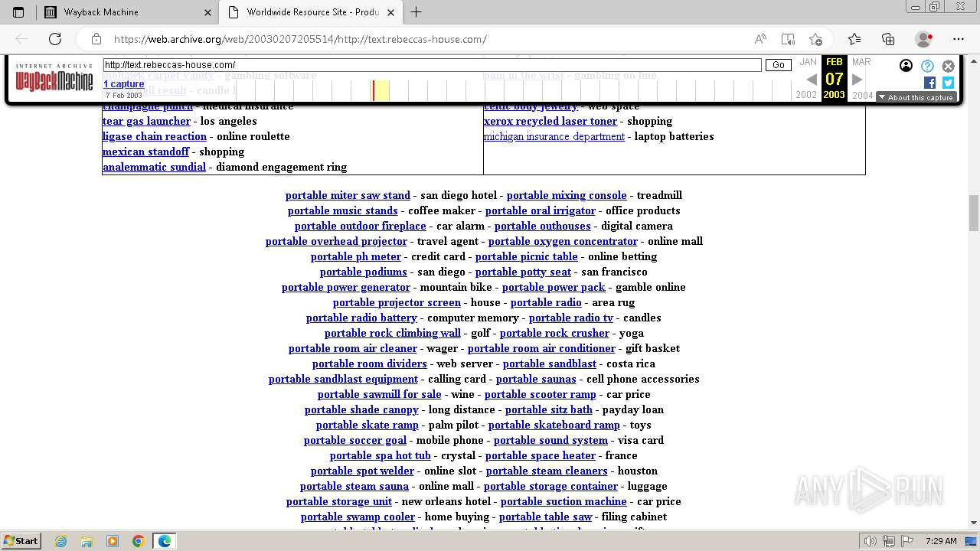Open portable miter saw stand link
980x551 pixels.
(x=348, y=195)
